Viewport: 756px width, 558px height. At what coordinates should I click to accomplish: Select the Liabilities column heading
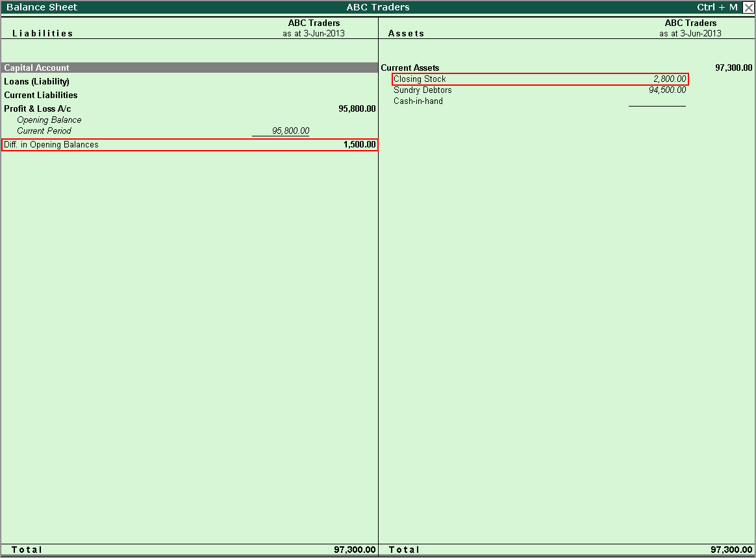click(43, 33)
